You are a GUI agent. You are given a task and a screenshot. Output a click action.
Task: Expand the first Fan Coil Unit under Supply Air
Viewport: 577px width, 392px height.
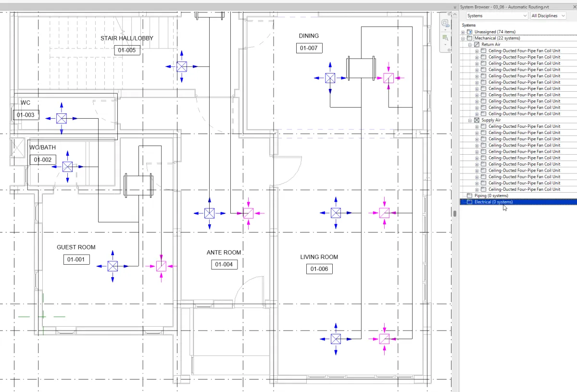click(x=477, y=126)
